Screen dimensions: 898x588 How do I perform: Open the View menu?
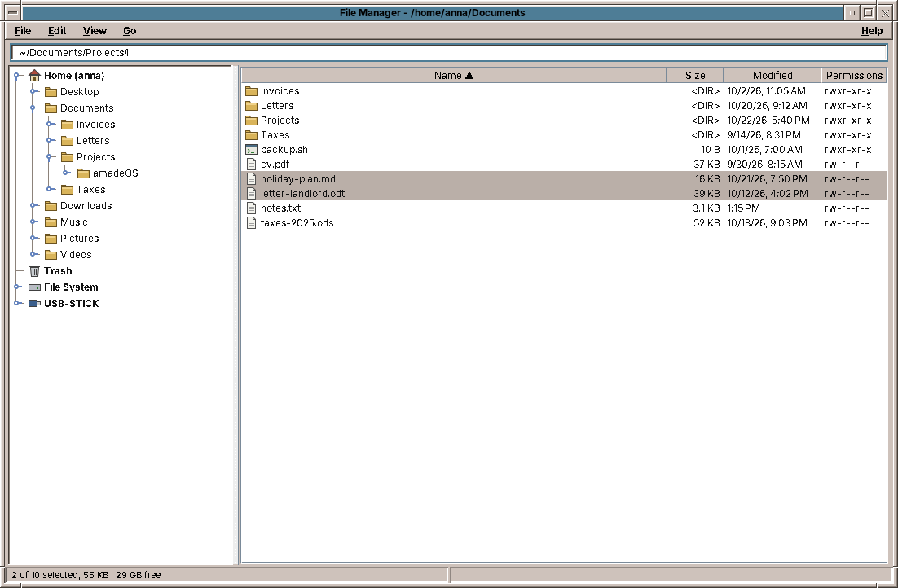tap(95, 31)
